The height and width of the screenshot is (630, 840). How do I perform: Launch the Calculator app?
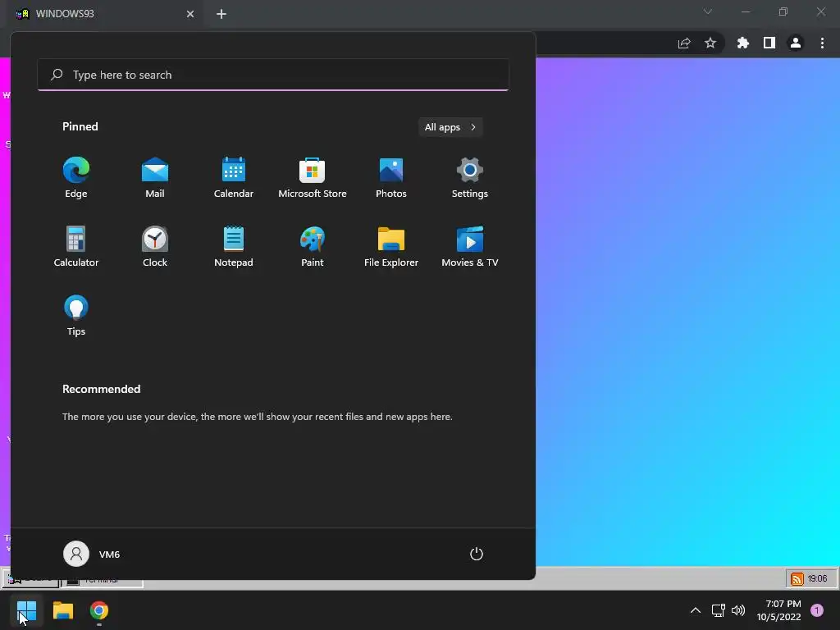(x=76, y=246)
